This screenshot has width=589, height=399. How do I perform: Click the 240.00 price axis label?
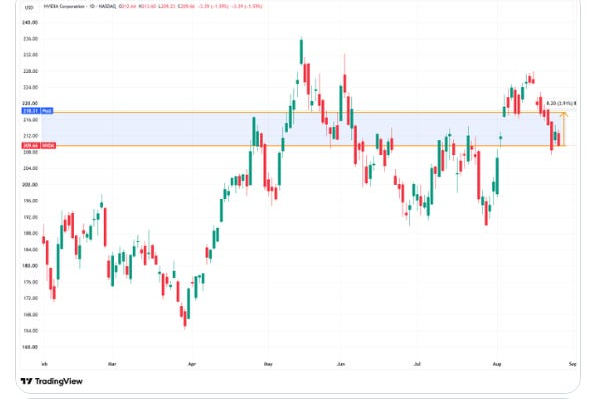click(30, 23)
